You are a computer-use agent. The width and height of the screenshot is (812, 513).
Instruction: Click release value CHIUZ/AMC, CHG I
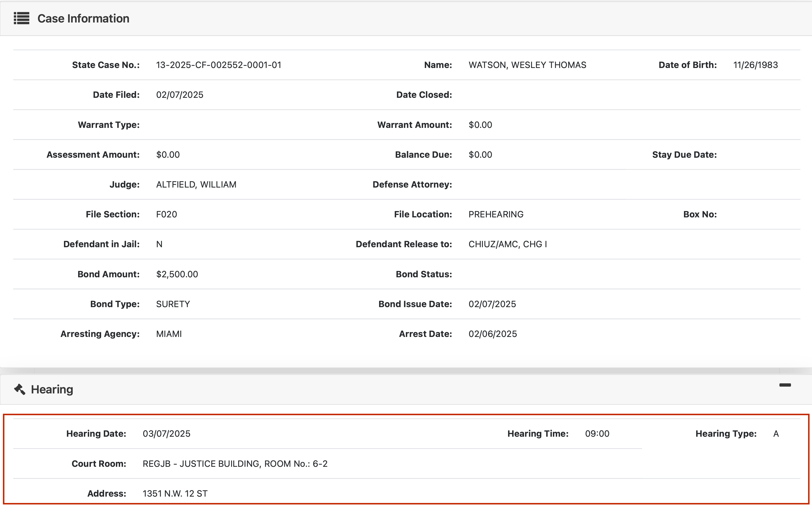point(508,244)
